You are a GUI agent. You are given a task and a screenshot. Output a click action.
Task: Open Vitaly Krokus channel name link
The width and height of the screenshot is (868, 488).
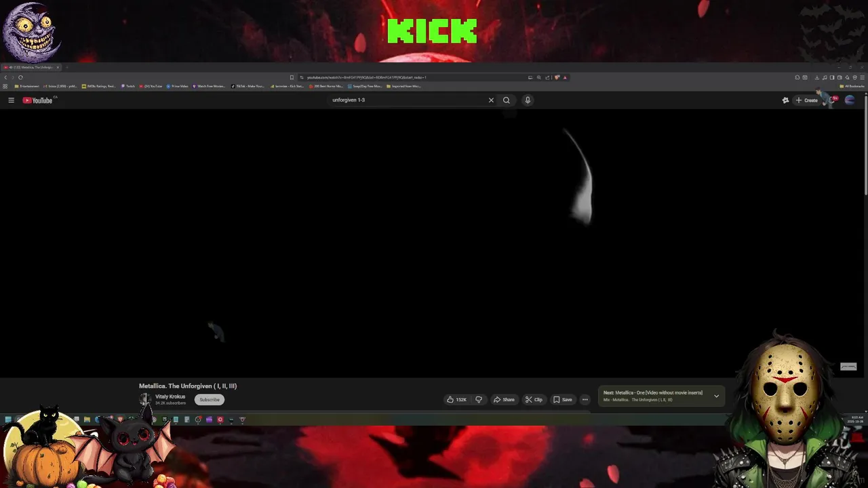click(x=170, y=396)
